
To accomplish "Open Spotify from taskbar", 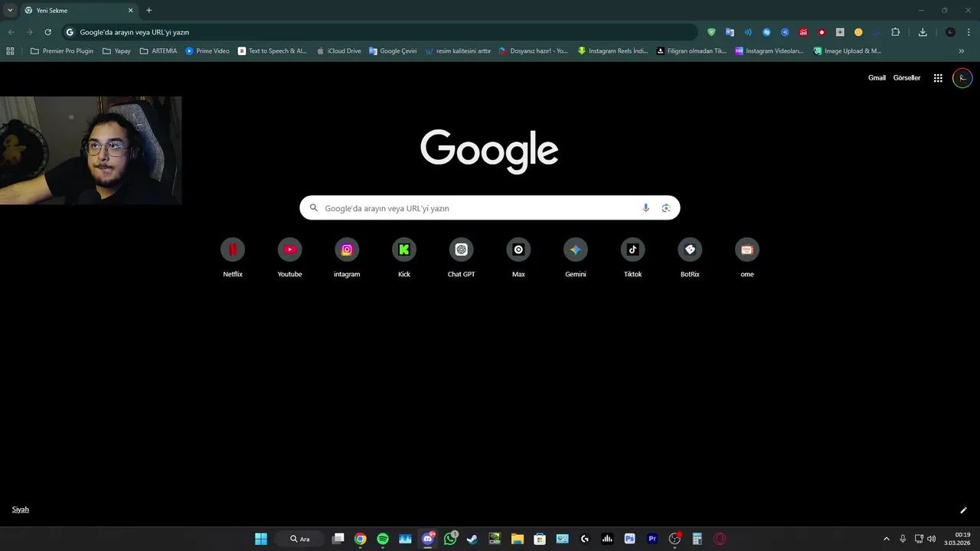I will click(383, 539).
